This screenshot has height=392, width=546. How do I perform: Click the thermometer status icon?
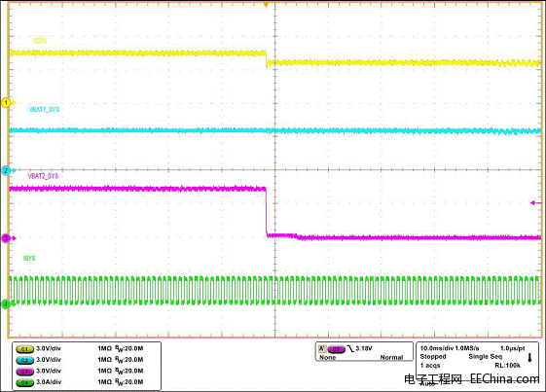pos(529,358)
